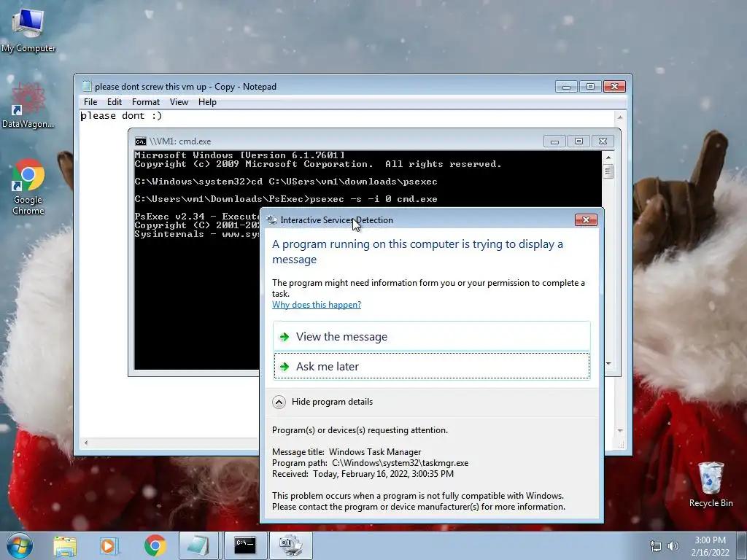Open the Format menu in Notepad
747x560 pixels.
(x=146, y=102)
